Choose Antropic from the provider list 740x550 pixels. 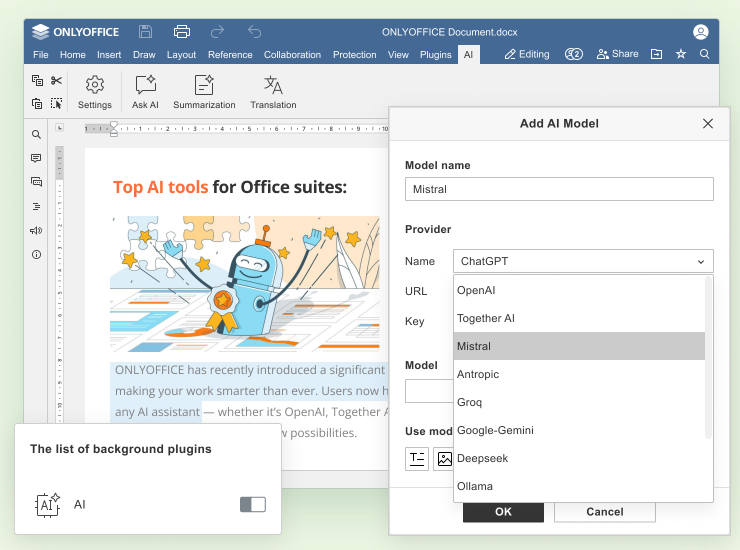point(579,374)
